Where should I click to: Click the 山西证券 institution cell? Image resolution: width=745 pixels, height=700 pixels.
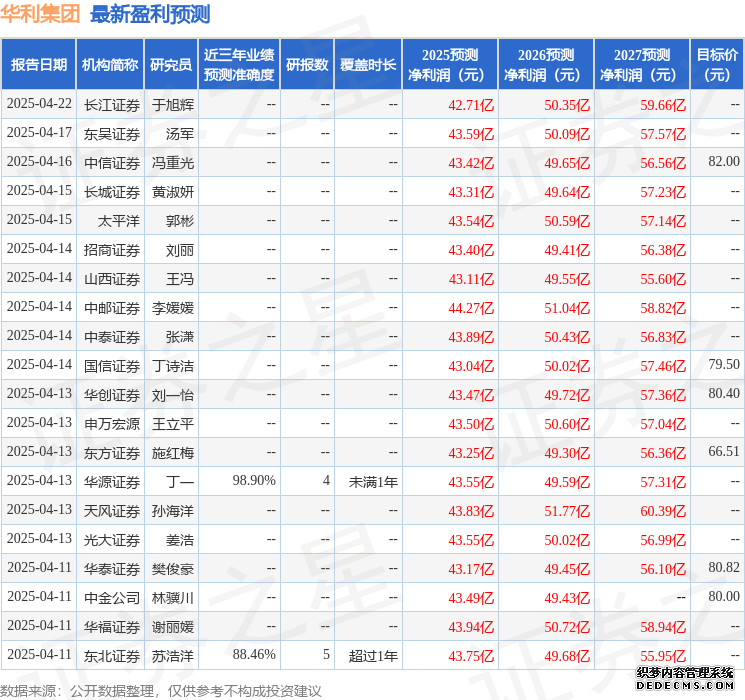pyautogui.click(x=112, y=279)
